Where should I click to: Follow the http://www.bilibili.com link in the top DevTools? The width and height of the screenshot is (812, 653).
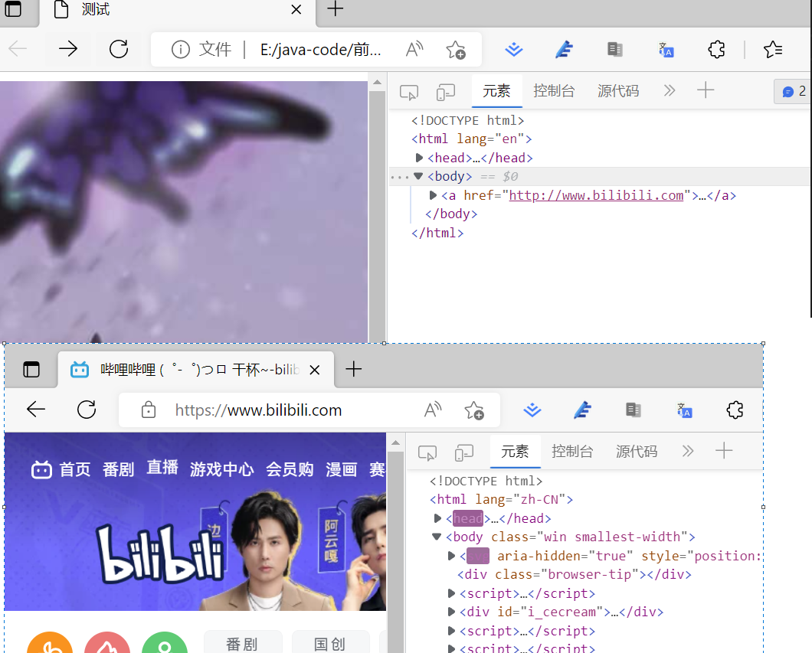[596, 195]
